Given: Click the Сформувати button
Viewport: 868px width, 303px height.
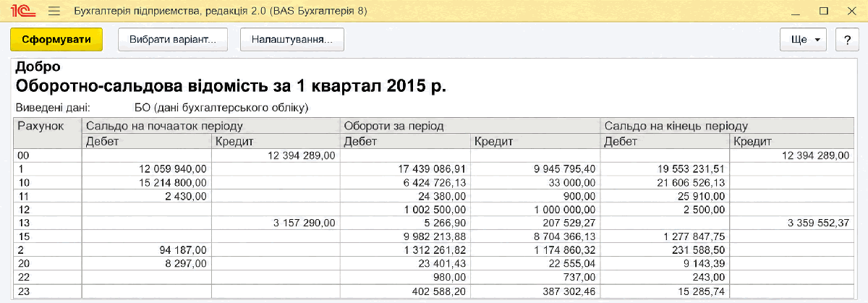Looking at the screenshot, I should (x=56, y=40).
